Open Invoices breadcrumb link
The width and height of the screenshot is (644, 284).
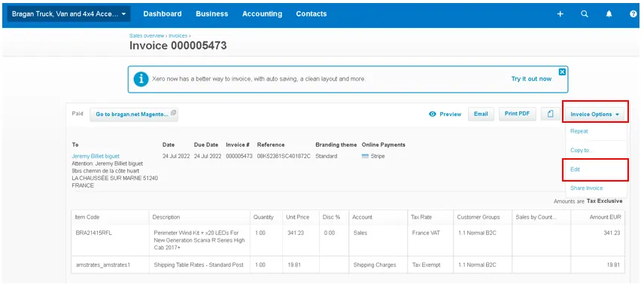click(178, 35)
